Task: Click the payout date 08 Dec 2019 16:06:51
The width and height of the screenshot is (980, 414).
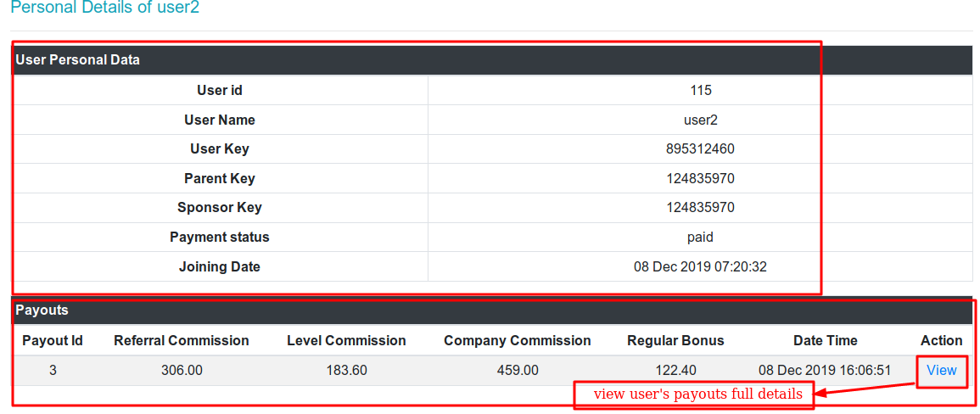Action: [825, 371]
